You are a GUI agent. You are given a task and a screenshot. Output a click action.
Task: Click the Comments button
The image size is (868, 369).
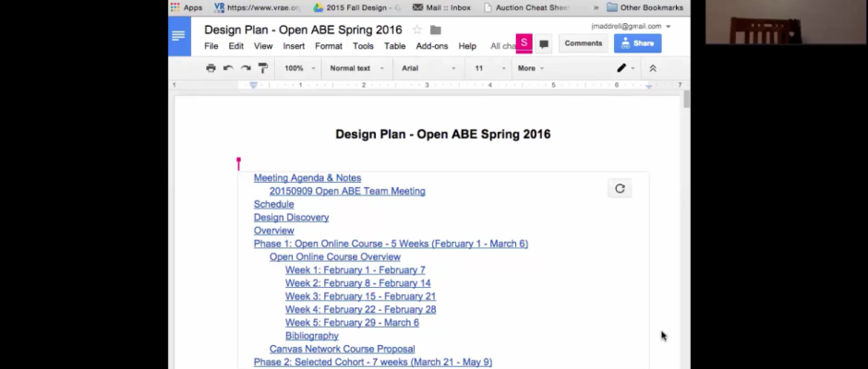click(583, 43)
